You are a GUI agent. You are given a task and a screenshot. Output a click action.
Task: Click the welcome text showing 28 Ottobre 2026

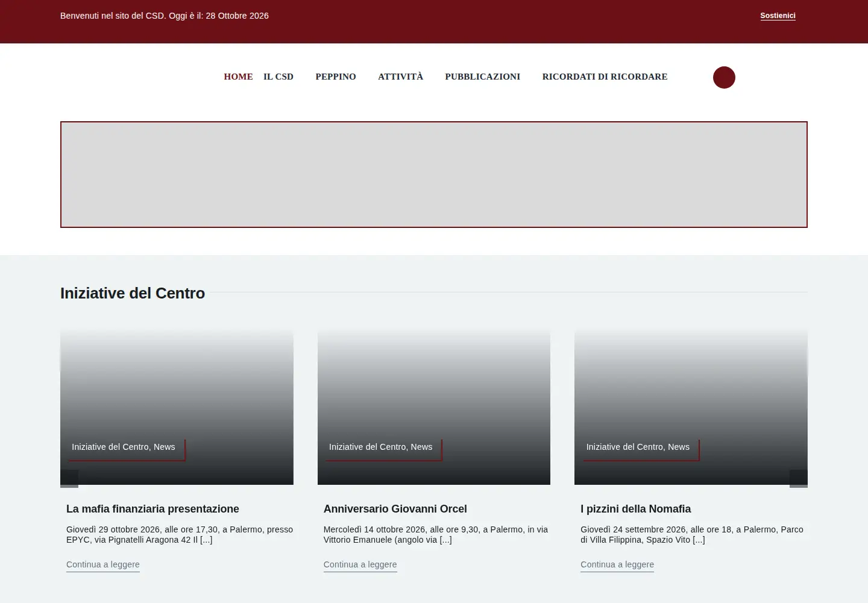[x=165, y=16]
